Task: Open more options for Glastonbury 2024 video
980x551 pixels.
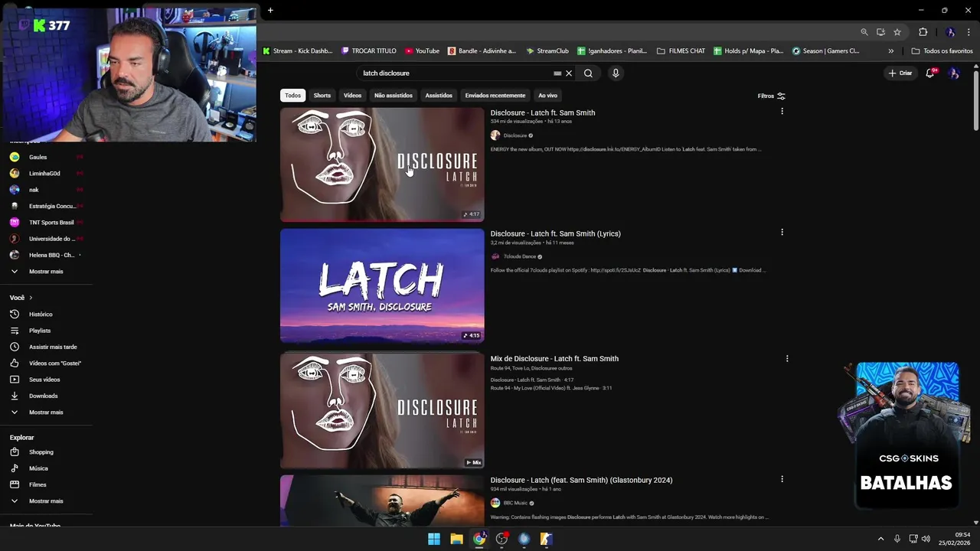Action: click(782, 479)
